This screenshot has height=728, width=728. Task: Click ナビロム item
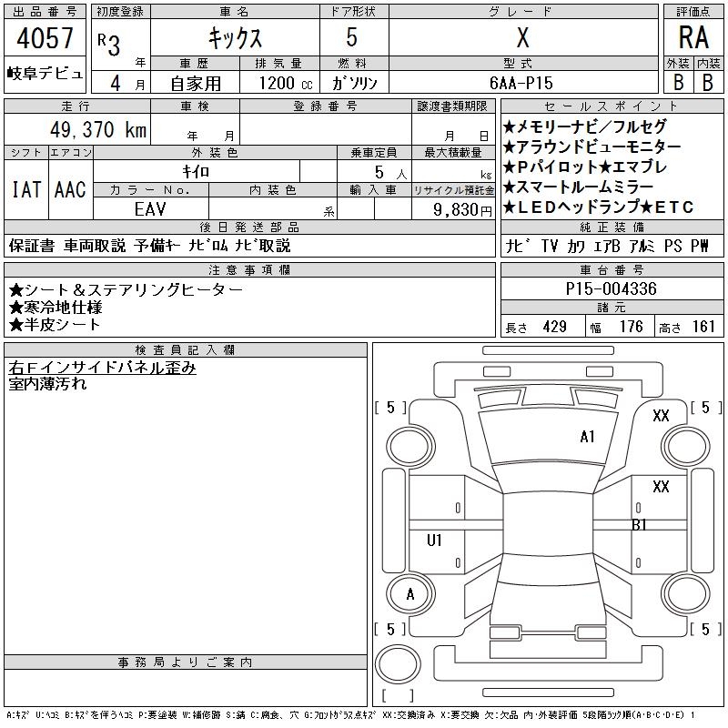pos(208,246)
